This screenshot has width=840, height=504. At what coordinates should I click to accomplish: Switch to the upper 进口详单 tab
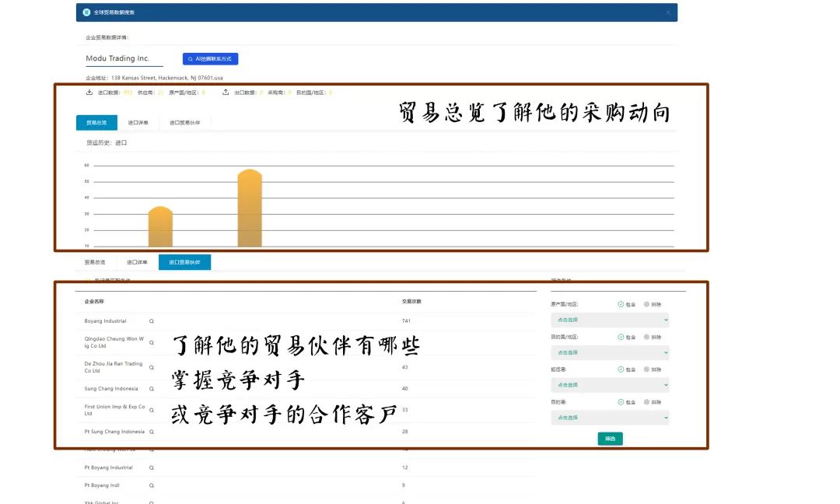pyautogui.click(x=138, y=123)
